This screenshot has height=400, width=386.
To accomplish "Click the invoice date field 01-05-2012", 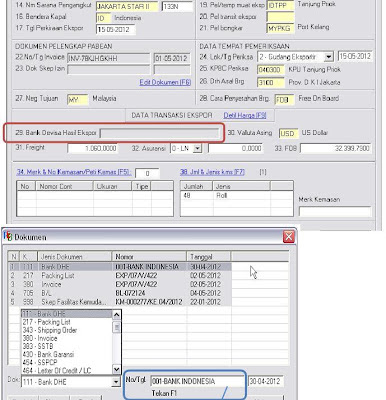I will [172, 58].
